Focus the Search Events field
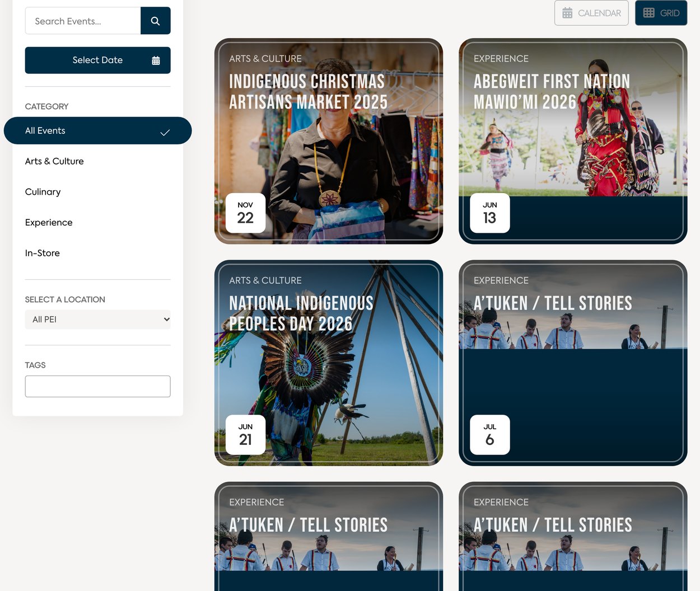700x591 pixels. 83,21
